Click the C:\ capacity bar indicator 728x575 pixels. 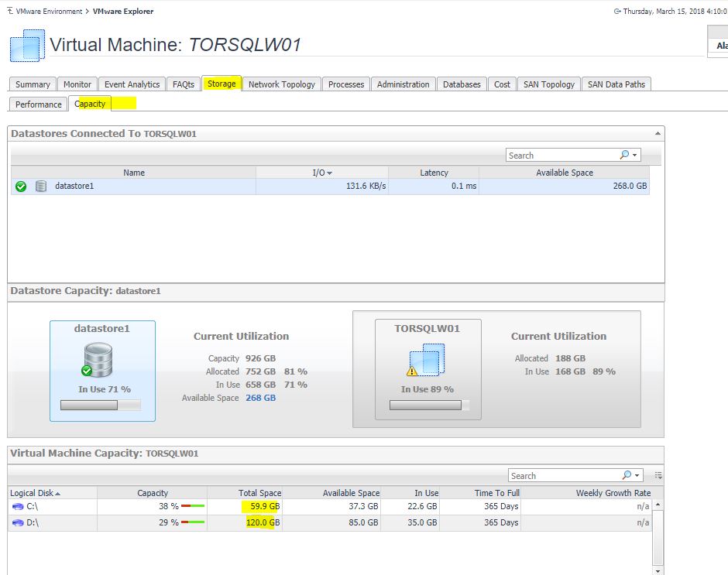[193, 506]
